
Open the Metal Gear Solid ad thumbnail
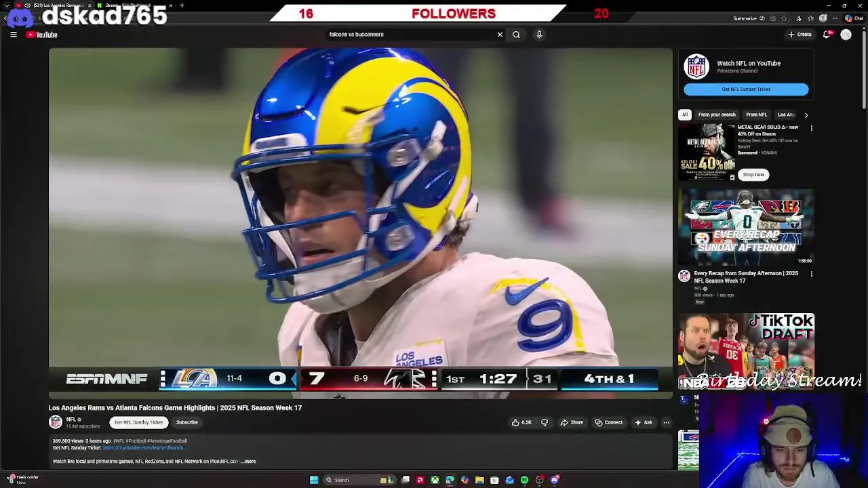[x=707, y=152]
